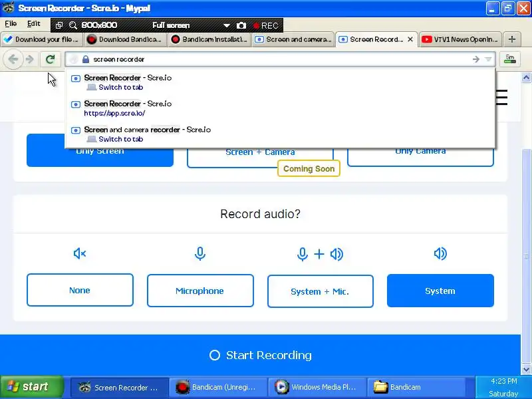Click the speaker icon above System

440,253
